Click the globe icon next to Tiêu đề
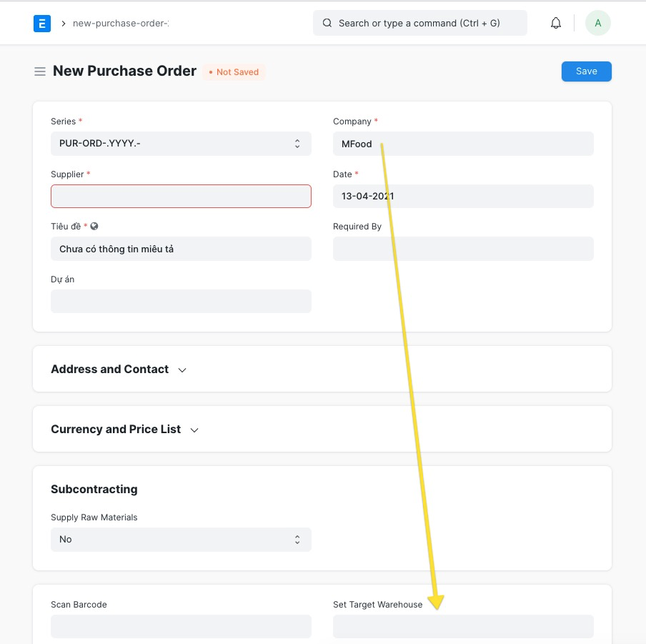This screenshot has width=646, height=644. point(95,226)
